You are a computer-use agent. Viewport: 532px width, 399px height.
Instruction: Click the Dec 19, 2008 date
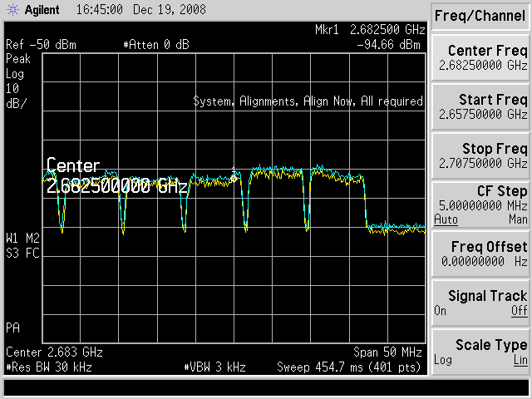pyautogui.click(x=170, y=9)
